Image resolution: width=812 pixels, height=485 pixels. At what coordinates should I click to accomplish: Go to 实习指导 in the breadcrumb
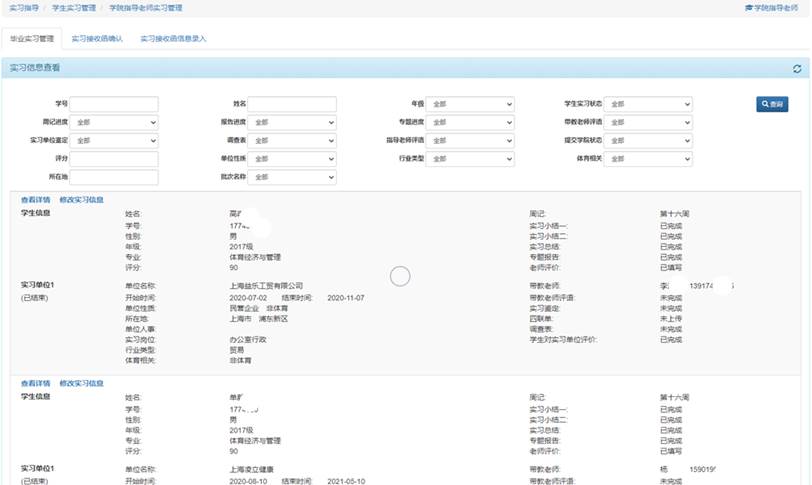click(23, 7)
